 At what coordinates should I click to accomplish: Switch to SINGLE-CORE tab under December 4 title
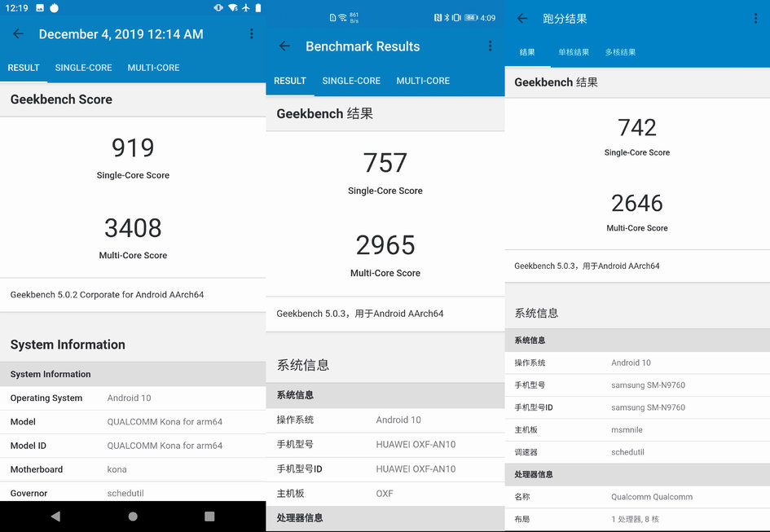tap(83, 68)
